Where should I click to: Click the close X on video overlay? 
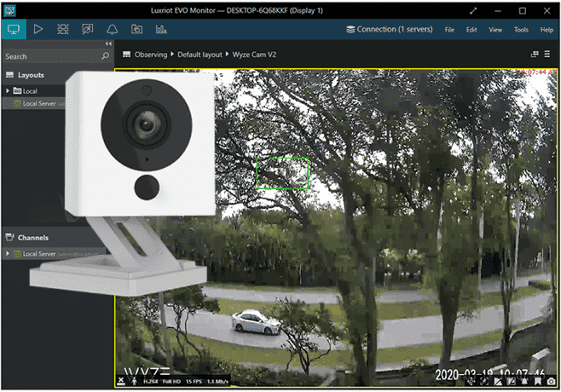(x=120, y=380)
